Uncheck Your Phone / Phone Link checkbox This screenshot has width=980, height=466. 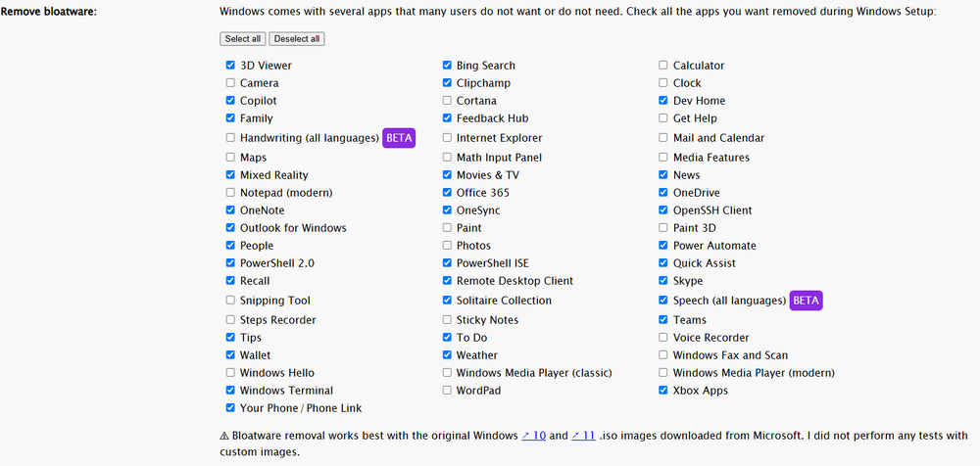point(230,407)
